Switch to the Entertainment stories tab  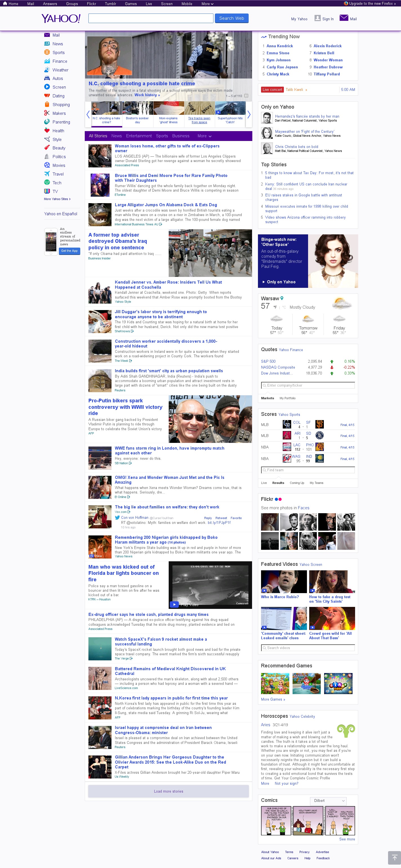point(139,136)
